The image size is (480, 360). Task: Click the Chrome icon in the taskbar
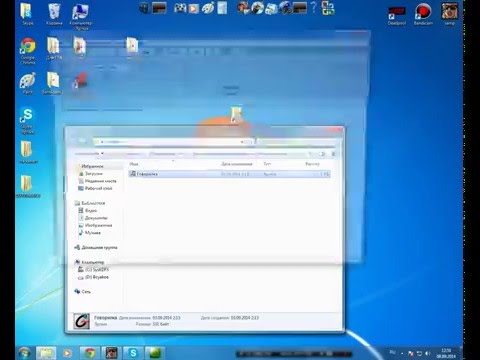pos(89,353)
